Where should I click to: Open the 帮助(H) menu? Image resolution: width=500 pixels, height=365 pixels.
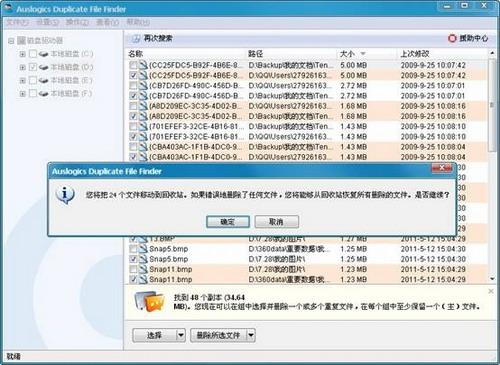(x=138, y=23)
